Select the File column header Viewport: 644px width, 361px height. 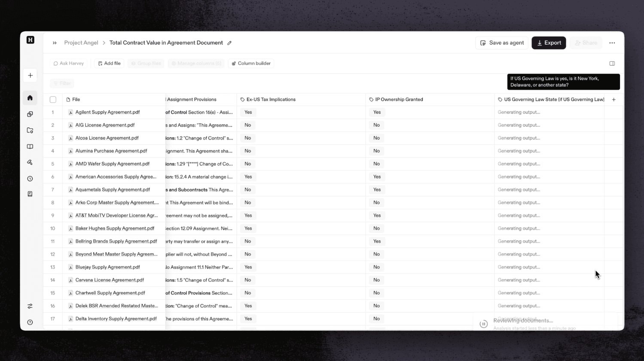[x=114, y=100]
